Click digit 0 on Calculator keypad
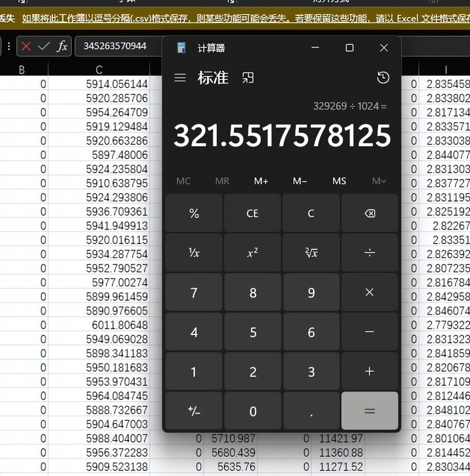Screen dimensions: 470x476 pos(253,411)
